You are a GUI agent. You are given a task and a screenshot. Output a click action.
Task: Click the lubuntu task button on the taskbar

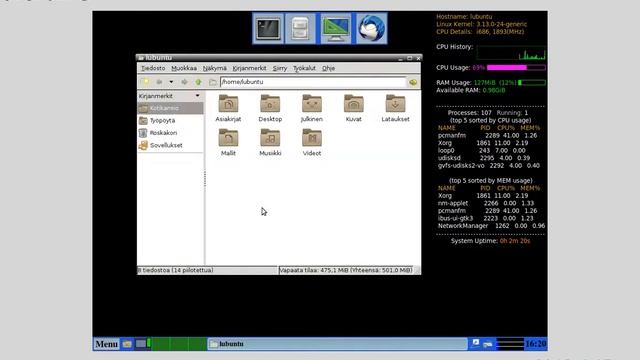(x=338, y=344)
